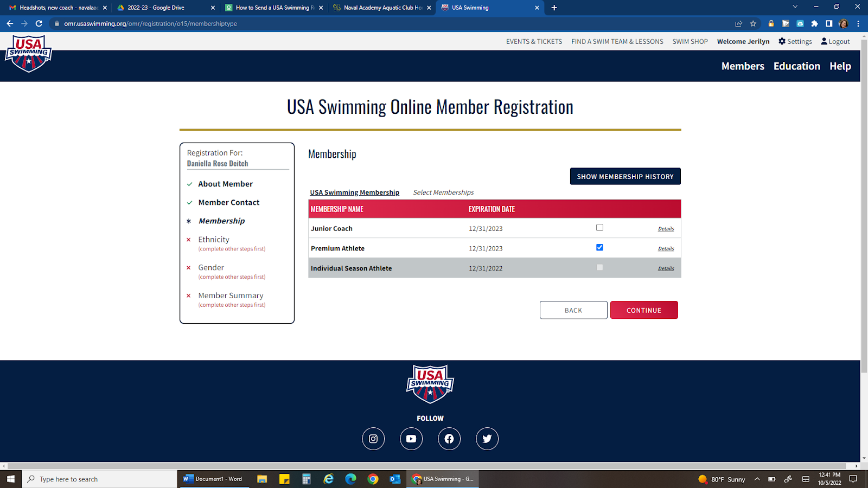Reload the current page
This screenshot has width=868, height=488.
click(x=39, y=23)
